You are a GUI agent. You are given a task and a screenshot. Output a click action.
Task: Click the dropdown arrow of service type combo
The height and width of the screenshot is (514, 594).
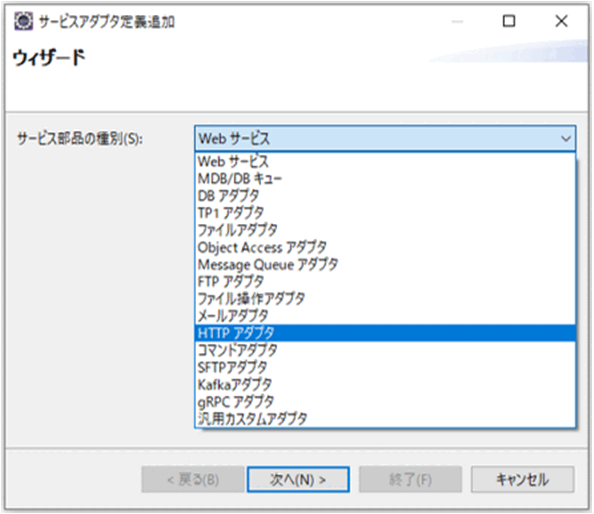click(566, 139)
